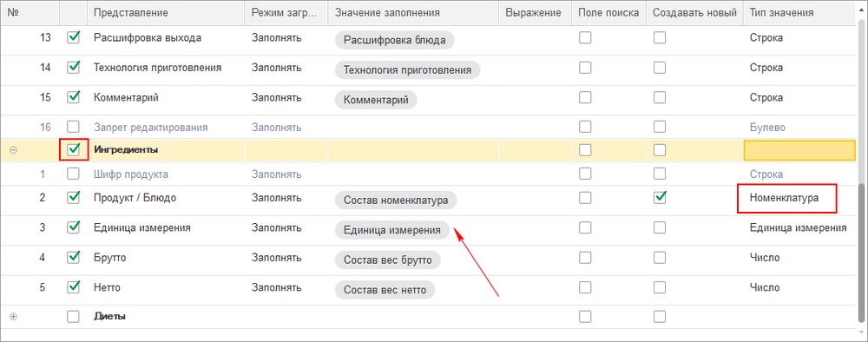Click Заполнять mode in Продукт / Блюдо row
Viewport: 868px width, 342px height.
(x=276, y=198)
